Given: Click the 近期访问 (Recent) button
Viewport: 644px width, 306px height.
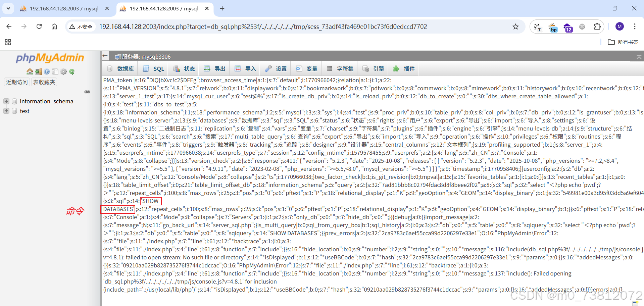Looking at the screenshot, I should tap(17, 82).
